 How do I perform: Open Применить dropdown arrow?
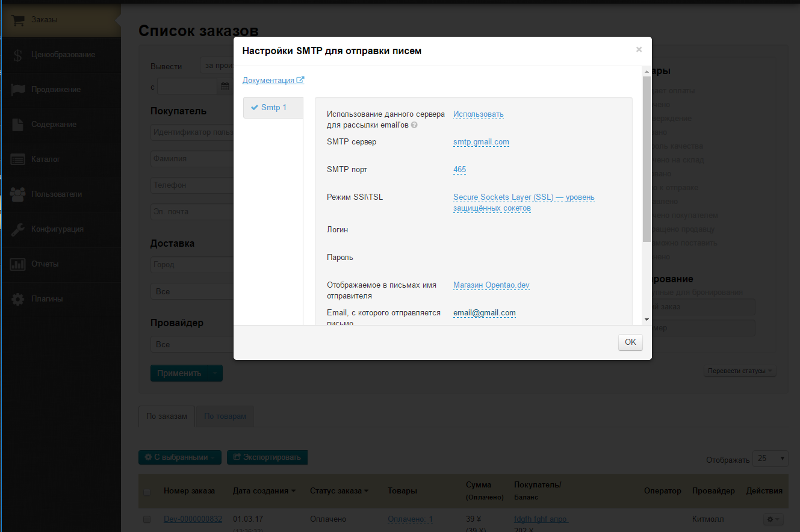[215, 373]
